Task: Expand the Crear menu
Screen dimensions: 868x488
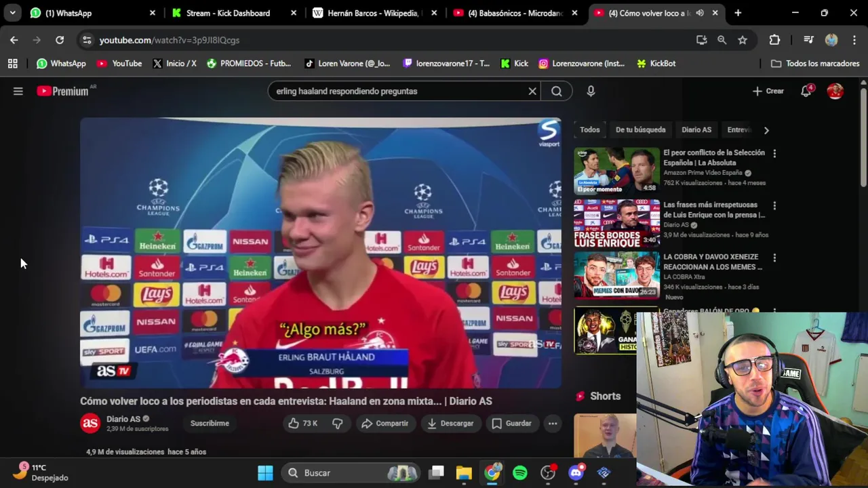Action: pos(768,91)
